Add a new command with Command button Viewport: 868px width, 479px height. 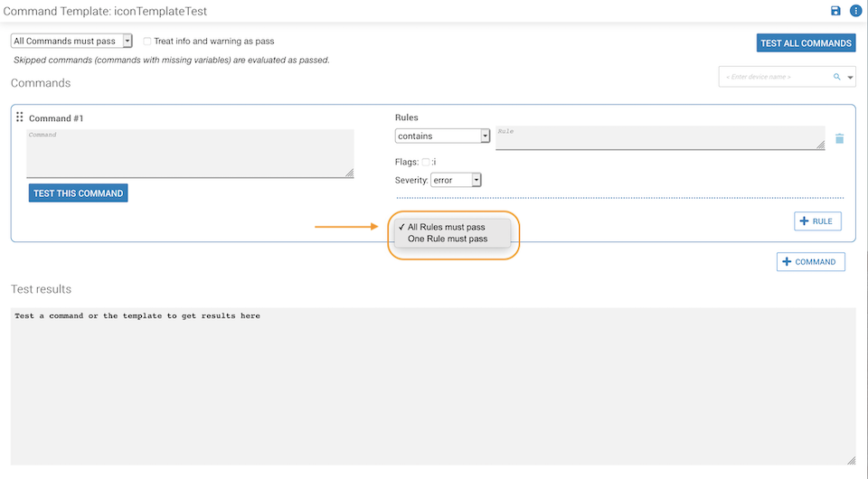pos(810,262)
